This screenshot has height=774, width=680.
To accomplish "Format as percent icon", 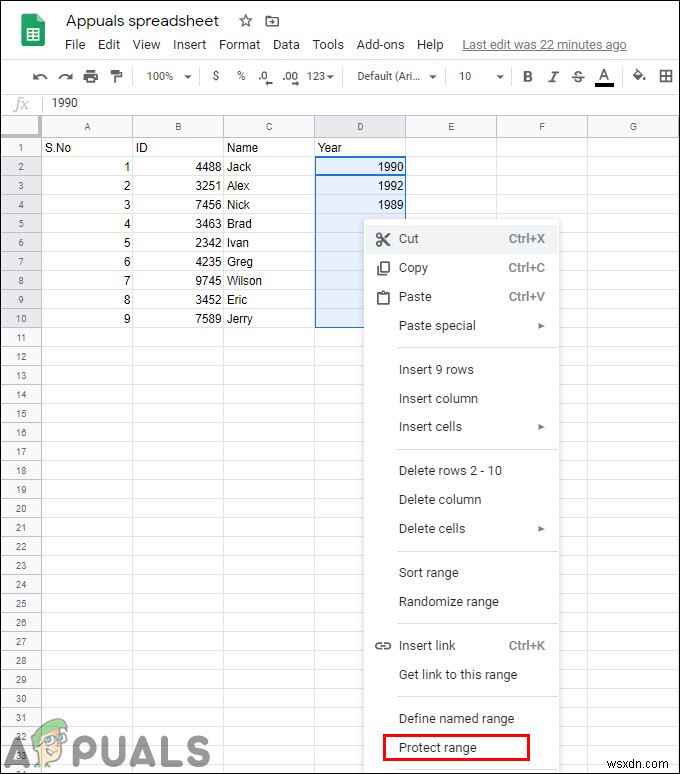I will [241, 76].
